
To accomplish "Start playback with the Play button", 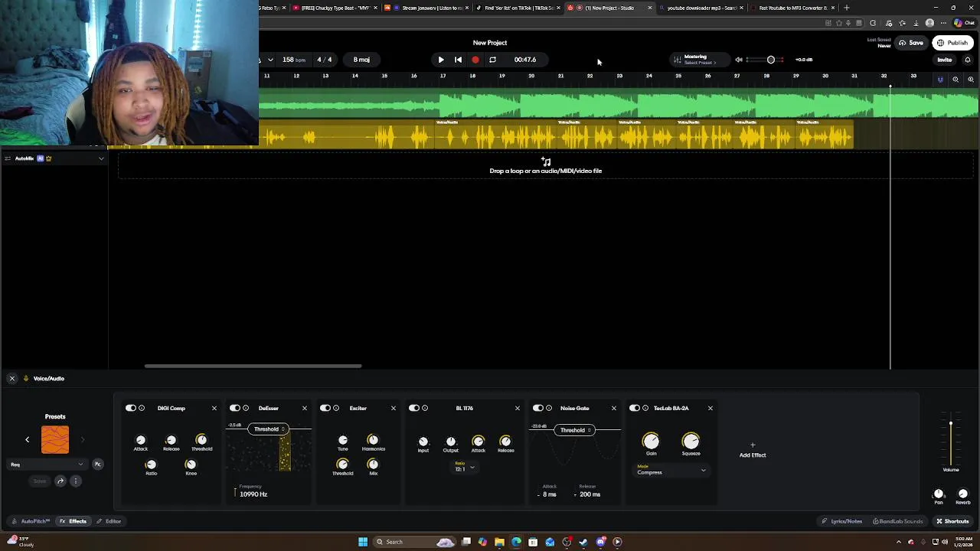I will pyautogui.click(x=441, y=60).
